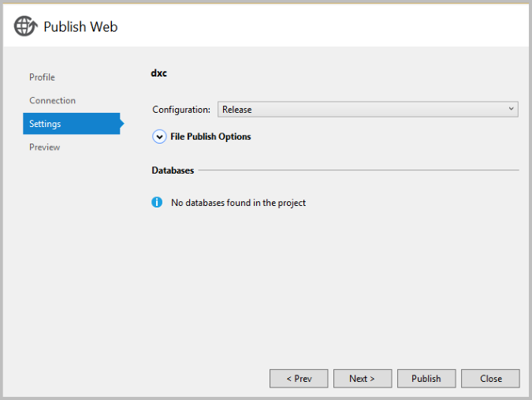Click the No databases found message
532x400 pixels.
pyautogui.click(x=238, y=203)
